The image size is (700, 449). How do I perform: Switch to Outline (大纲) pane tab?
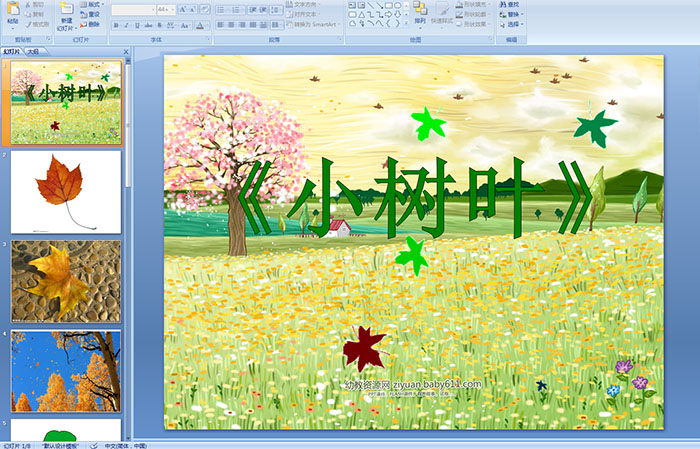pos(33,52)
